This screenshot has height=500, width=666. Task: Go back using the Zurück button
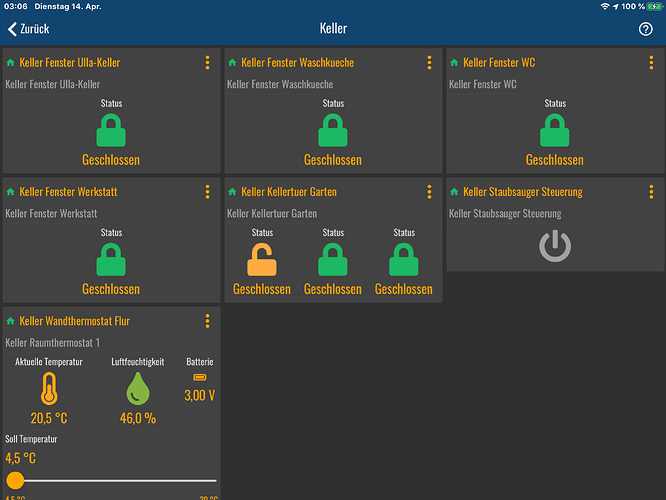click(x=29, y=29)
